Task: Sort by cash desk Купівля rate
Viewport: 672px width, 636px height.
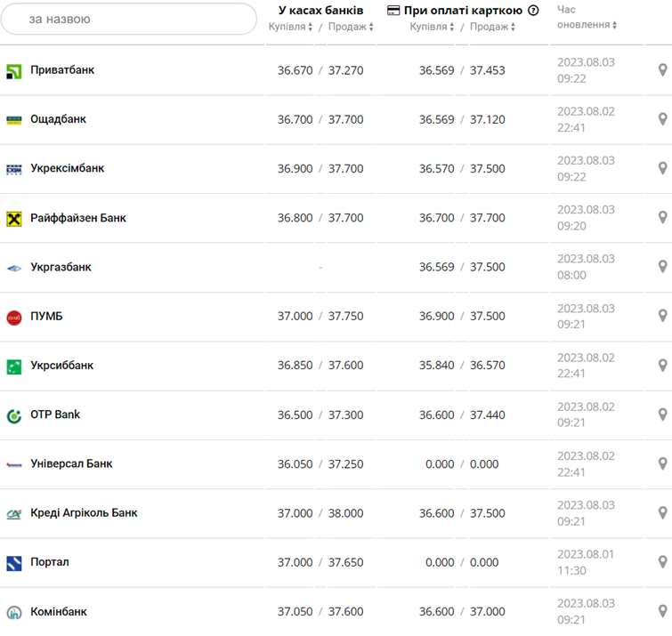Action: click(x=291, y=27)
